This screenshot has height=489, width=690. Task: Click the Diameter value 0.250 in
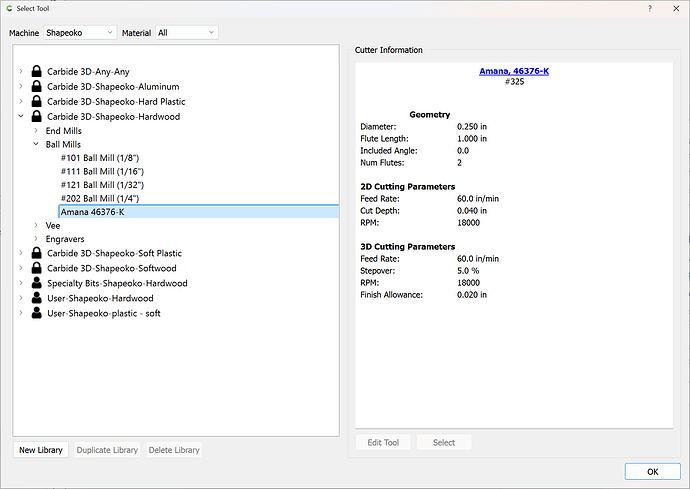(472, 126)
